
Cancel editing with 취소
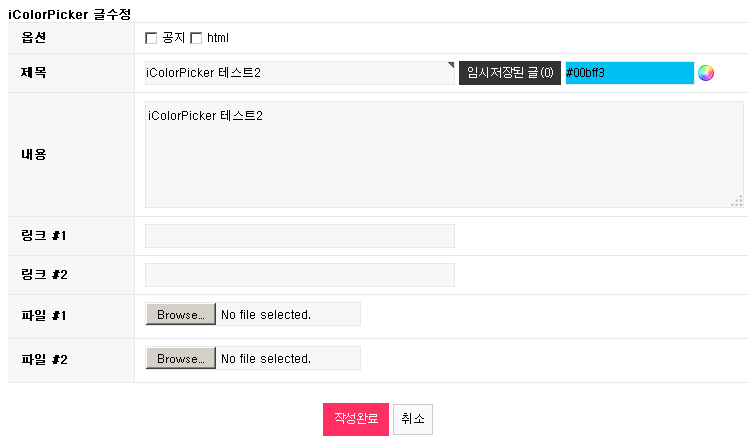tap(413, 419)
